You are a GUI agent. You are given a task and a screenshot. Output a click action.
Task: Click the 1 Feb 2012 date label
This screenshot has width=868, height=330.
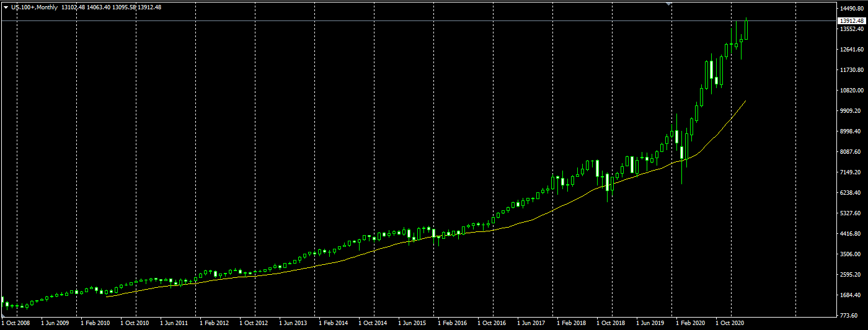214,323
